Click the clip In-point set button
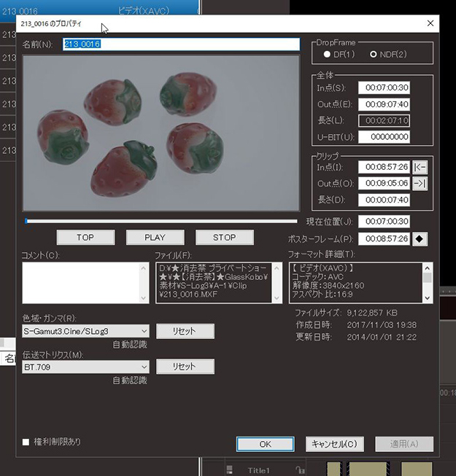Screen dimensions: 456x476 pyautogui.click(x=420, y=167)
